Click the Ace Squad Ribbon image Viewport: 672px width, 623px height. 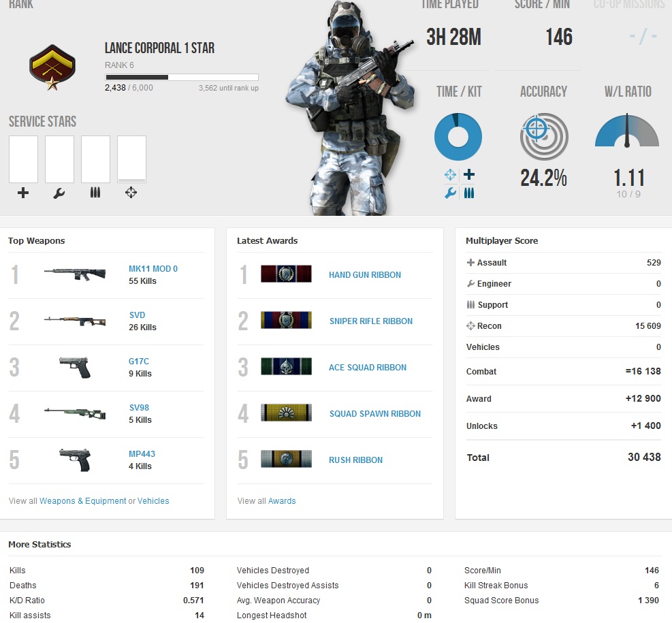click(286, 367)
